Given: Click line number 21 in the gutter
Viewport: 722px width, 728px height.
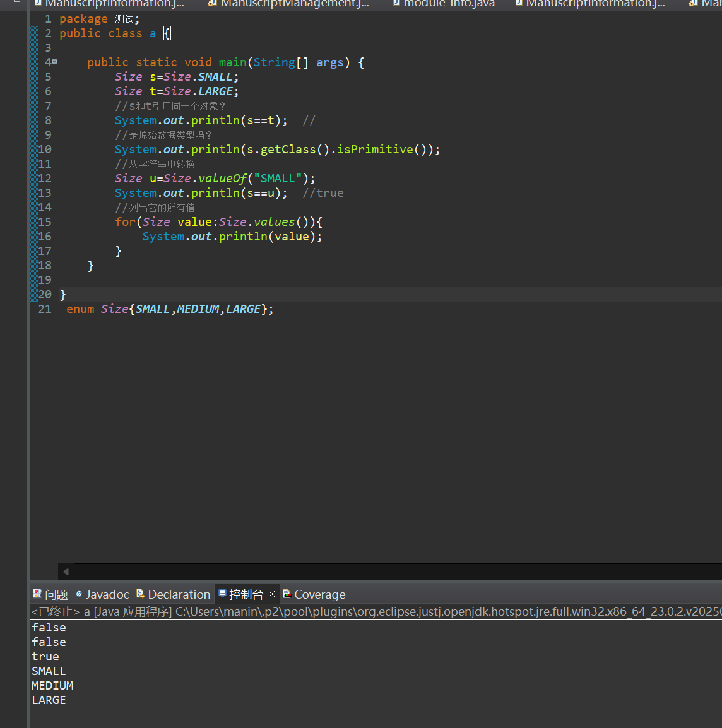Looking at the screenshot, I should [45, 309].
